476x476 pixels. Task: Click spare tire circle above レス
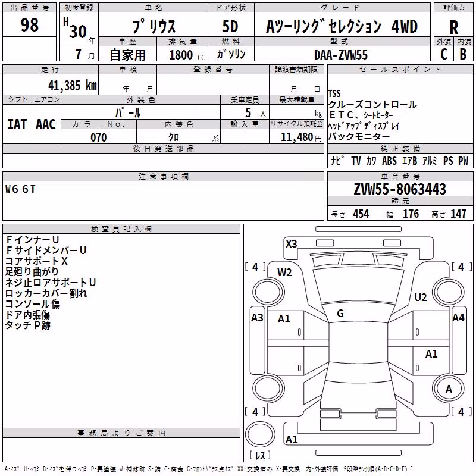[x=260, y=434]
